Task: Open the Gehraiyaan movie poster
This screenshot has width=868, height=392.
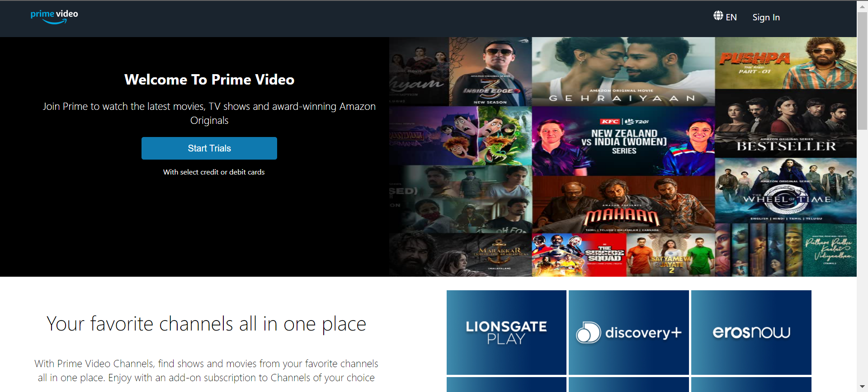Action: coord(623,71)
